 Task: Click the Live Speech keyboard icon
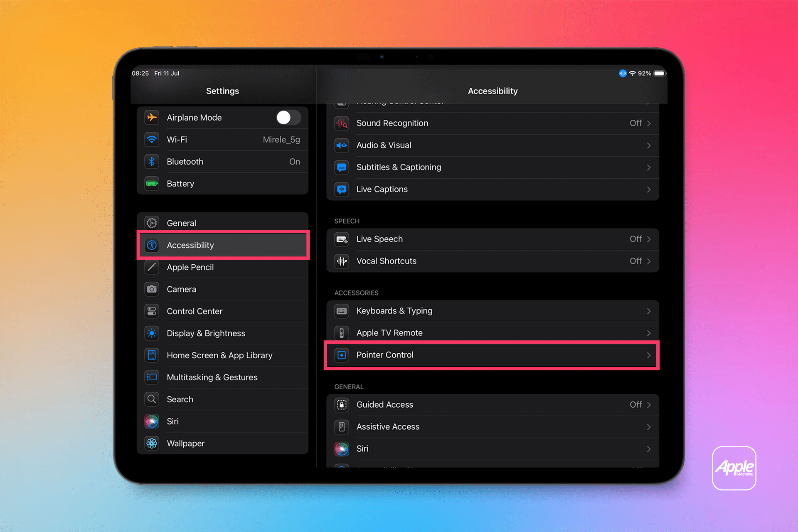click(342, 239)
